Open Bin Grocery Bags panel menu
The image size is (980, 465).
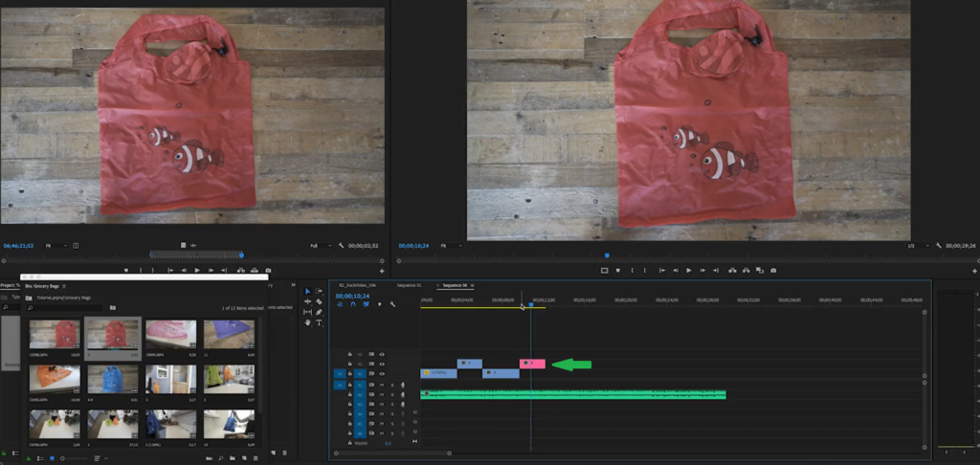(64, 286)
